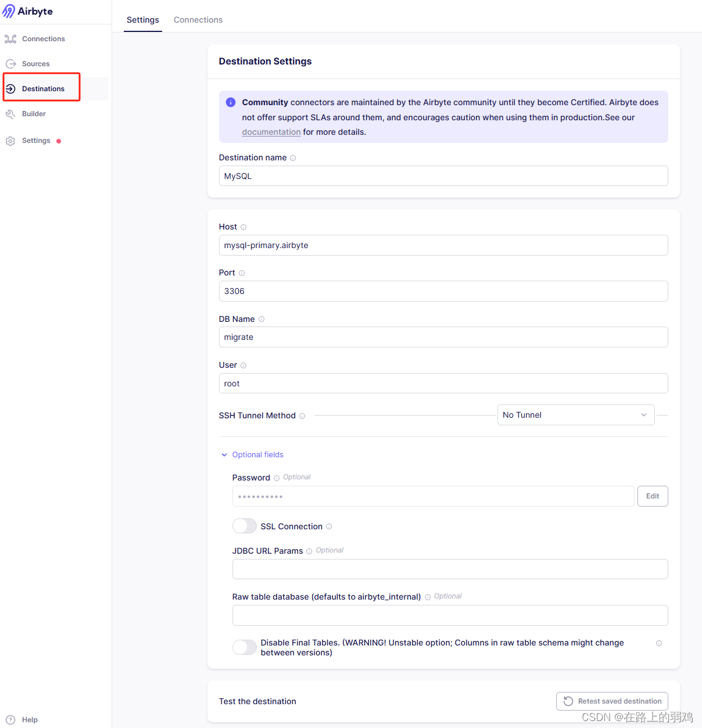Collapse the Optional fields section

click(x=252, y=455)
